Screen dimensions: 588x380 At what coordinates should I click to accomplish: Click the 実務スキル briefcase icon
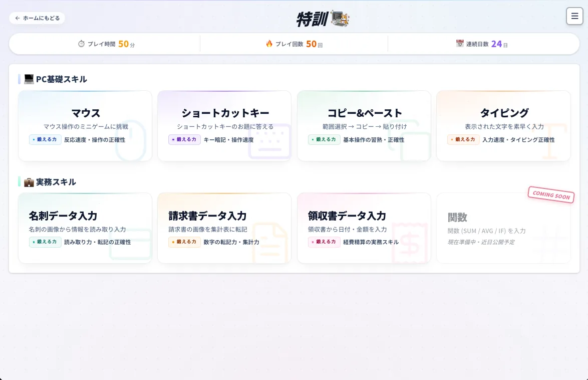point(29,182)
